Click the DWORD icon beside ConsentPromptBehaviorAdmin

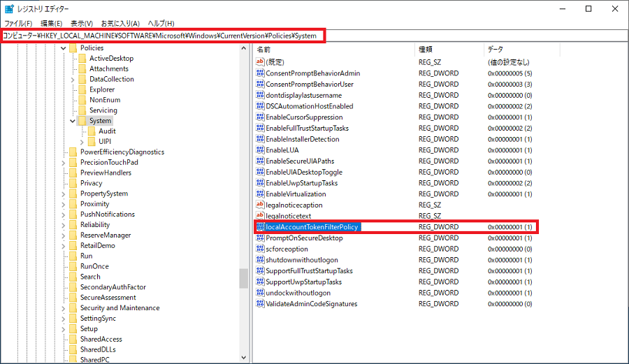point(260,73)
